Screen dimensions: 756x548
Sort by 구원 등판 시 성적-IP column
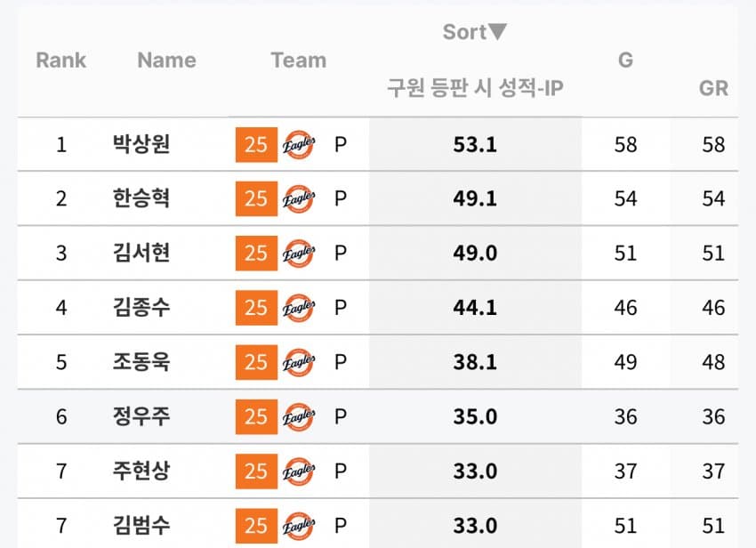(475, 88)
